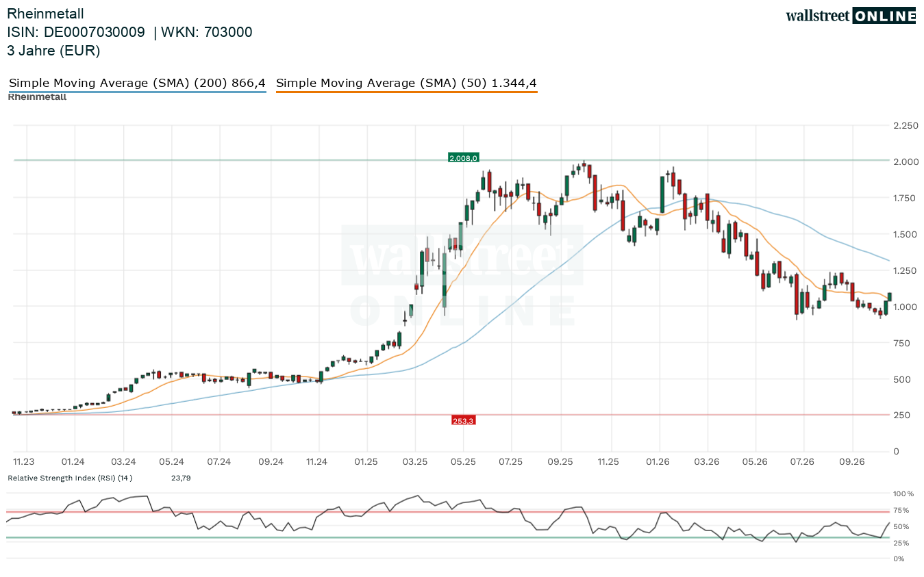Click the 07.26 date axis label
Image resolution: width=924 pixels, height=577 pixels.
(802, 462)
